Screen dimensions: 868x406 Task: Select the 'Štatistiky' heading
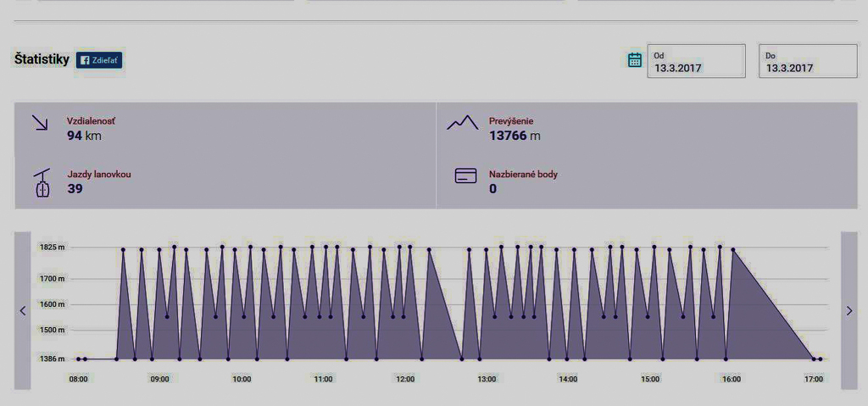click(x=42, y=60)
